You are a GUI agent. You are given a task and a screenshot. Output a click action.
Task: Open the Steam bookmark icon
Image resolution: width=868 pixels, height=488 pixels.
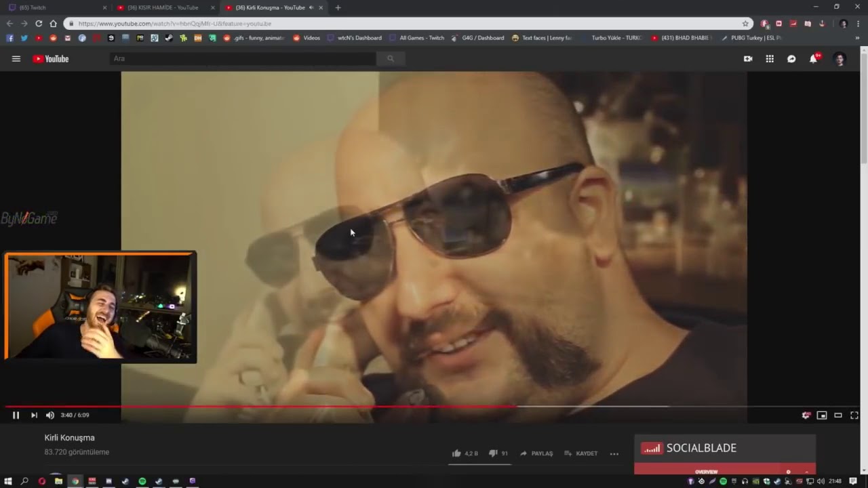point(169,38)
